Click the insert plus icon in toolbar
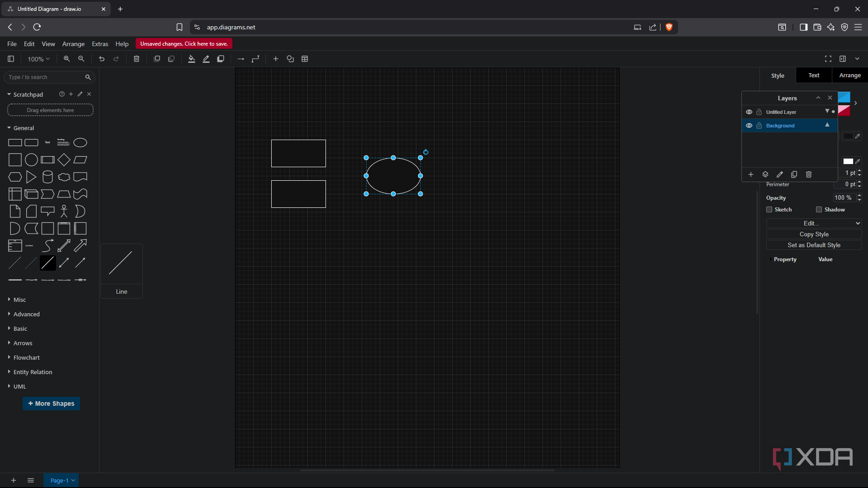The width and height of the screenshot is (868, 488). [x=276, y=59]
